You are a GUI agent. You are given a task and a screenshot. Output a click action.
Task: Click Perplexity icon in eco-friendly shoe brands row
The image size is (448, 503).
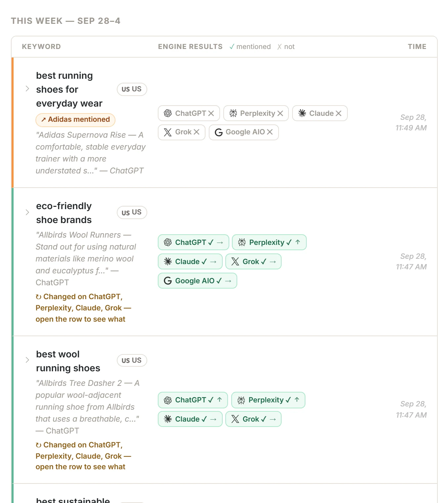pos(242,242)
